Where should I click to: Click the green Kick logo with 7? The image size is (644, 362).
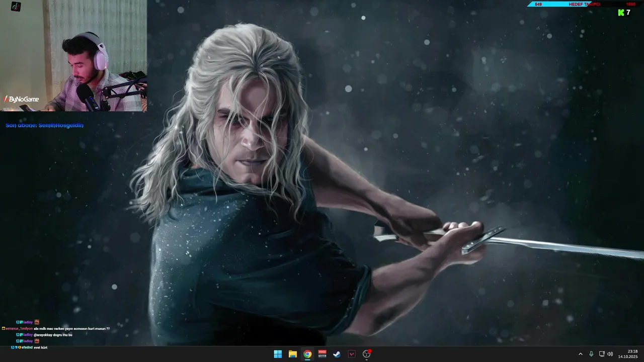[624, 13]
